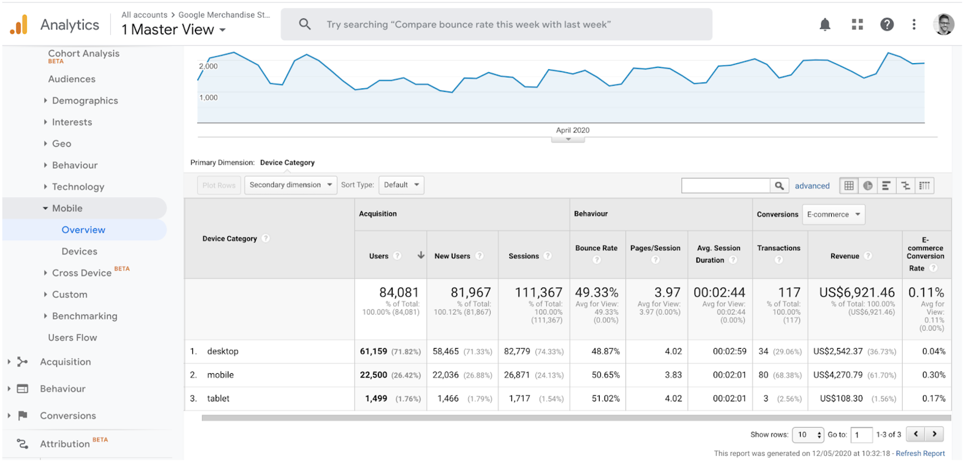Switch to the Pivot view icon

coord(924,185)
